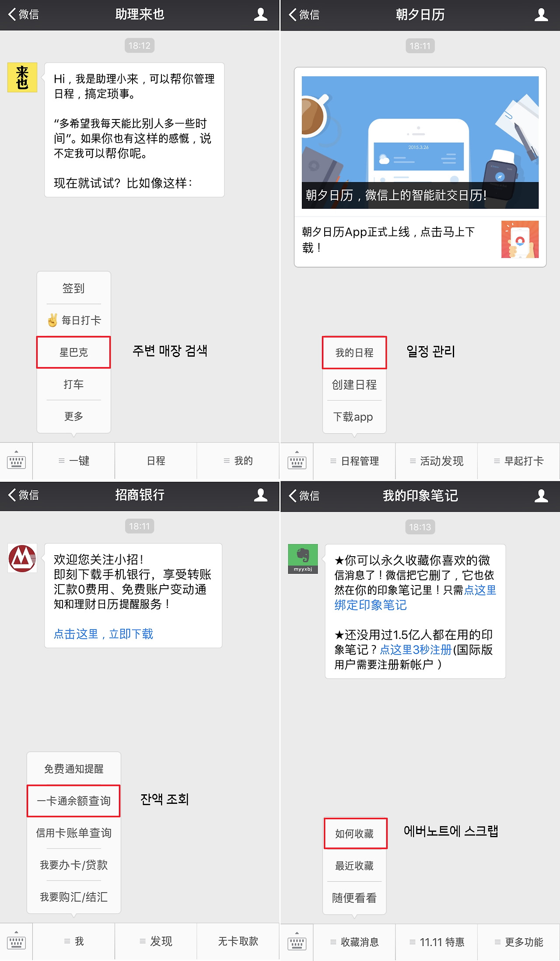Screen dimensions: 560x961
Task: Expand the 11.11 特惠 bottom menu
Action: (x=436, y=942)
